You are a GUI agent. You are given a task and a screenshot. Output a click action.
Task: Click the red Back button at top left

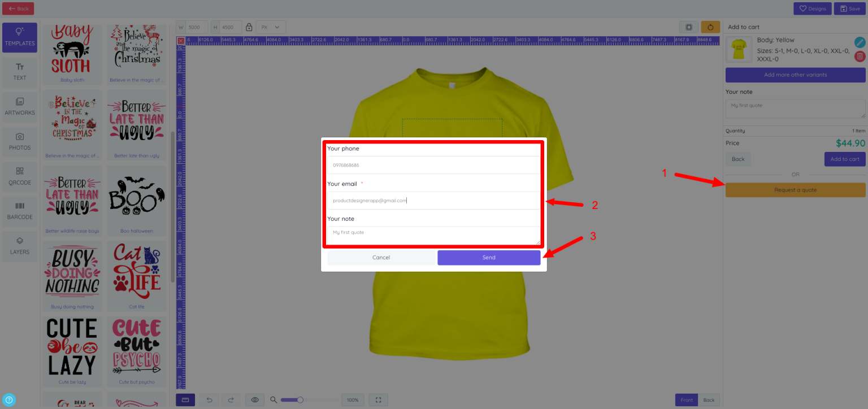(18, 8)
